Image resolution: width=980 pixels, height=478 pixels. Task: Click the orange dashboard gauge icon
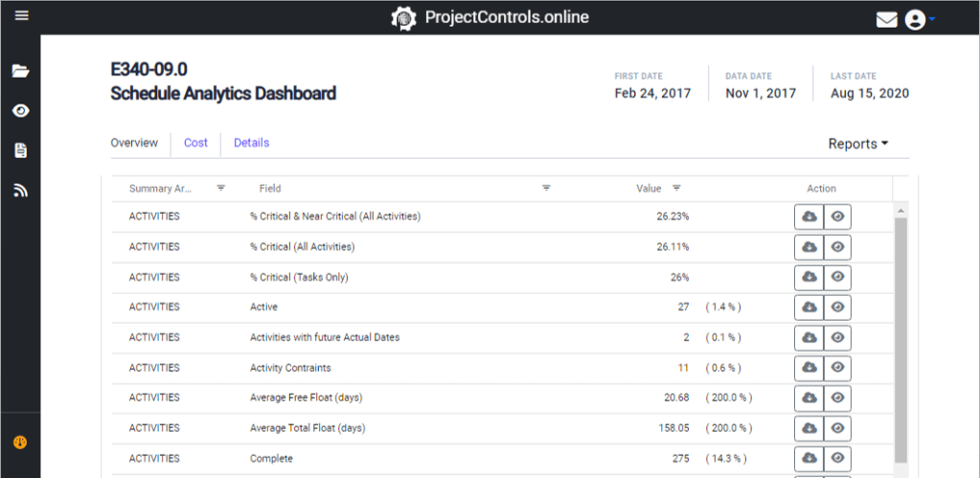pyautogui.click(x=20, y=443)
